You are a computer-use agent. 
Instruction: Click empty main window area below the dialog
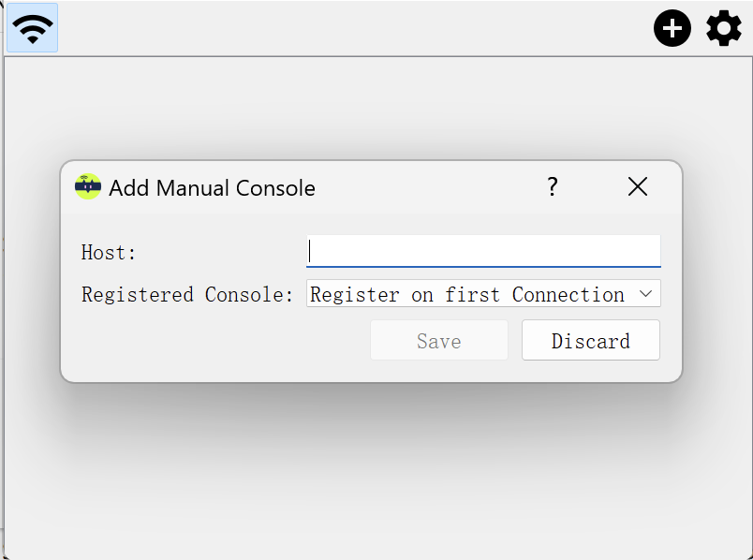pyautogui.click(x=375, y=468)
